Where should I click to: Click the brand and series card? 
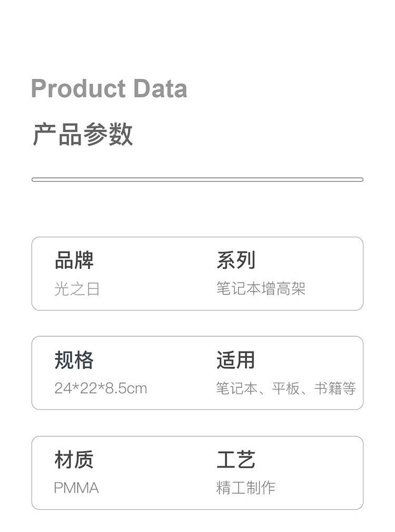(197, 274)
